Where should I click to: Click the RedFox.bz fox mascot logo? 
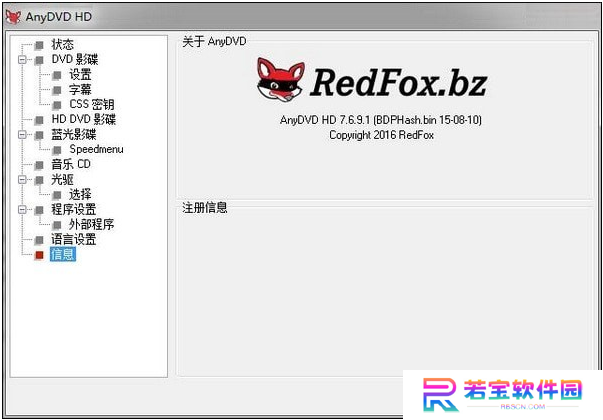[280, 80]
